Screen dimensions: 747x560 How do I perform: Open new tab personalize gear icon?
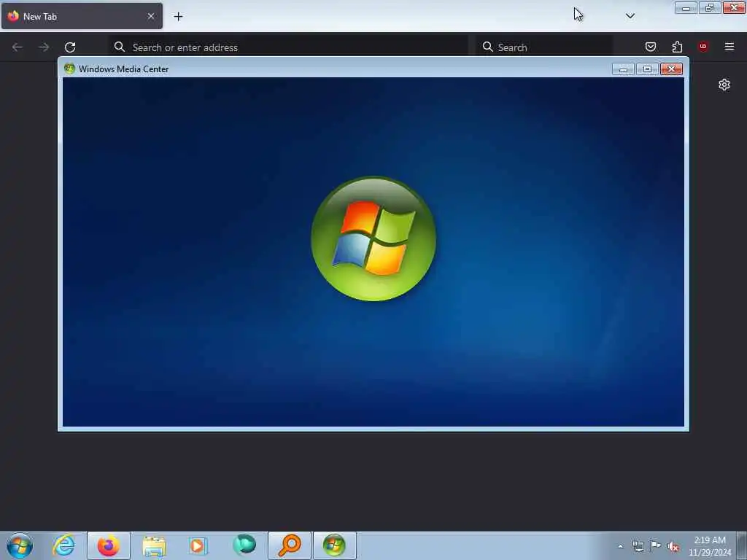pyautogui.click(x=724, y=85)
